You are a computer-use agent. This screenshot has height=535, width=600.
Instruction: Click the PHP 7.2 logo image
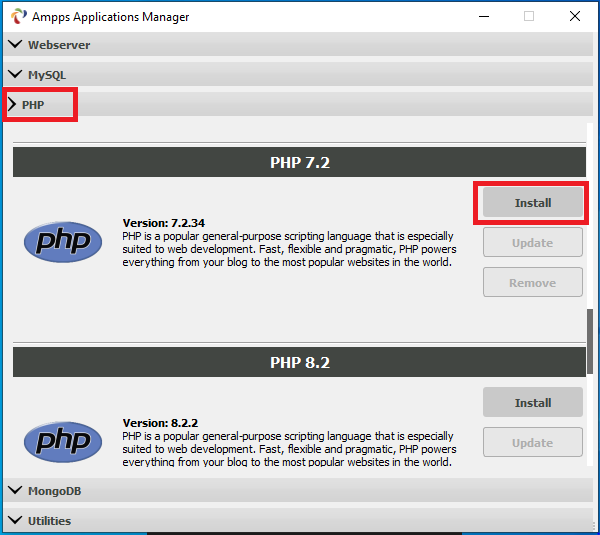(63, 242)
